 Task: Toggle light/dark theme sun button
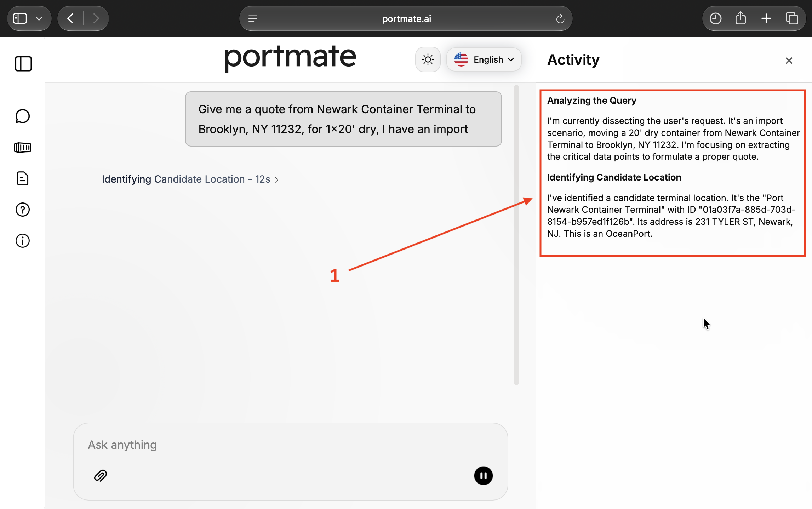click(x=428, y=59)
